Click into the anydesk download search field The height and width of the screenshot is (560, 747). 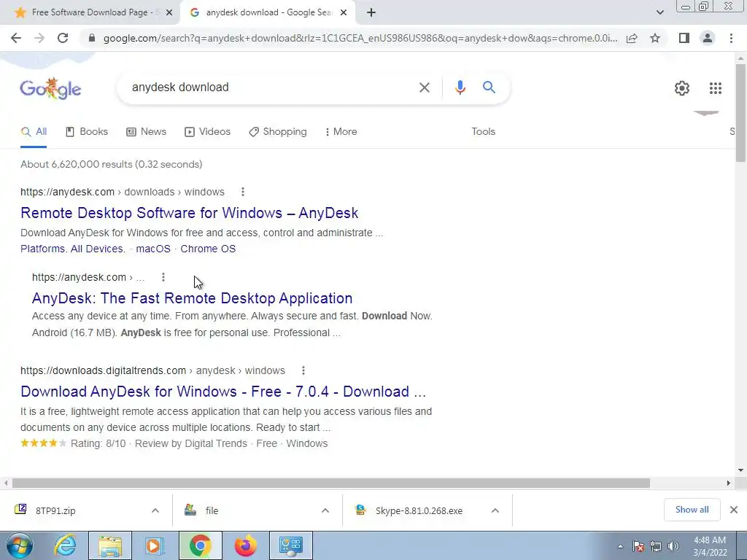[271, 87]
